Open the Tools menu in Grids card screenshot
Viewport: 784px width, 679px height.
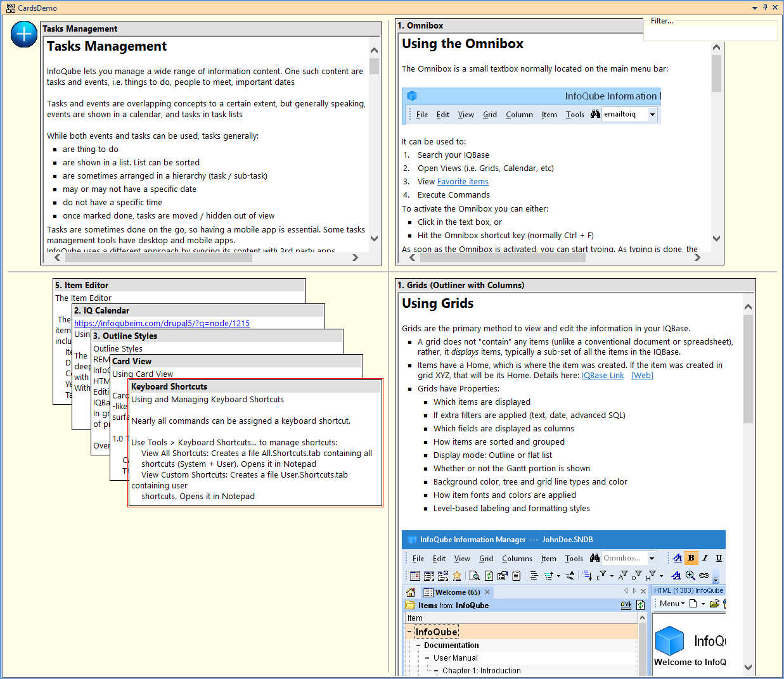pos(574,559)
